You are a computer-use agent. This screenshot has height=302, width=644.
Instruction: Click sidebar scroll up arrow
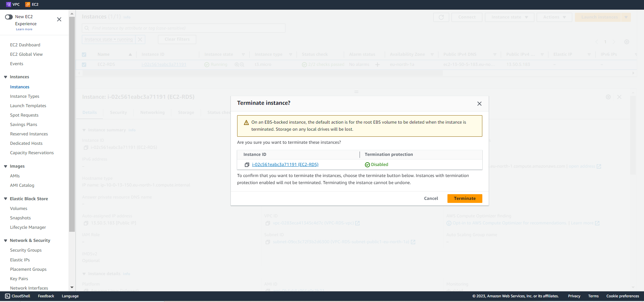click(x=72, y=14)
